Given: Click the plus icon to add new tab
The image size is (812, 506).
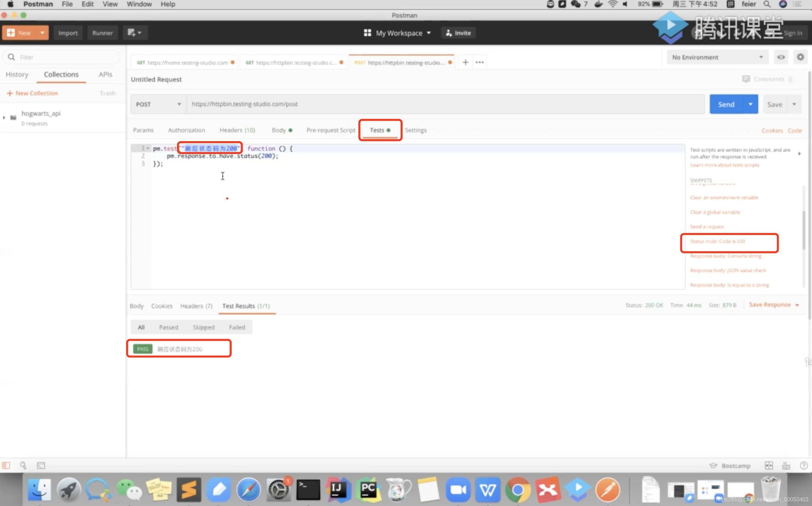Looking at the screenshot, I should pyautogui.click(x=465, y=62).
